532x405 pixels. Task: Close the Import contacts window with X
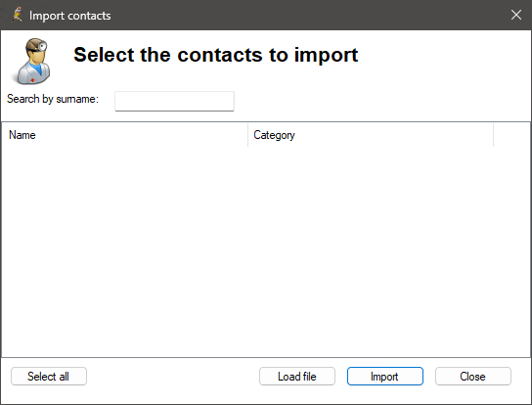(x=516, y=15)
